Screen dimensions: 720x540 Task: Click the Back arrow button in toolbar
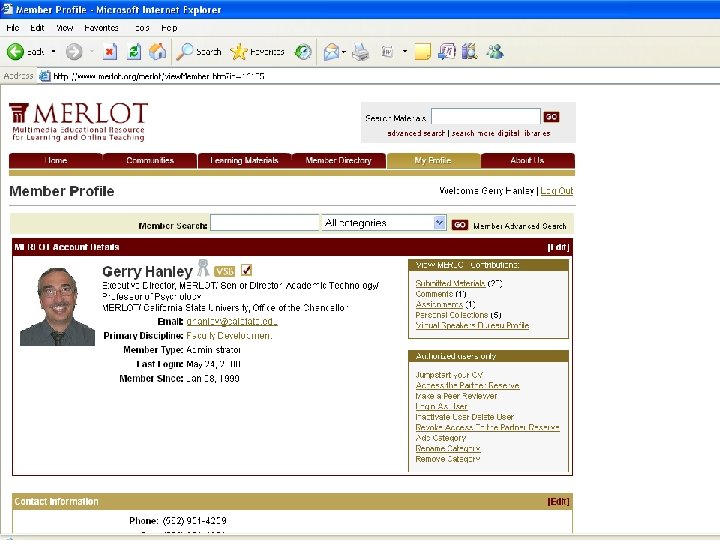(x=15, y=52)
